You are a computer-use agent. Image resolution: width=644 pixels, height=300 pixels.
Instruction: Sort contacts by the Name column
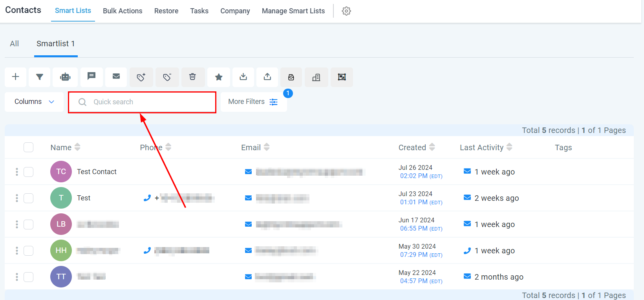coord(77,147)
